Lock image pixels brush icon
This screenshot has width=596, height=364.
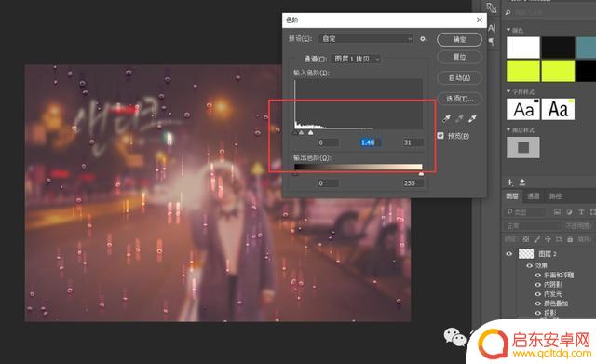[536, 239]
